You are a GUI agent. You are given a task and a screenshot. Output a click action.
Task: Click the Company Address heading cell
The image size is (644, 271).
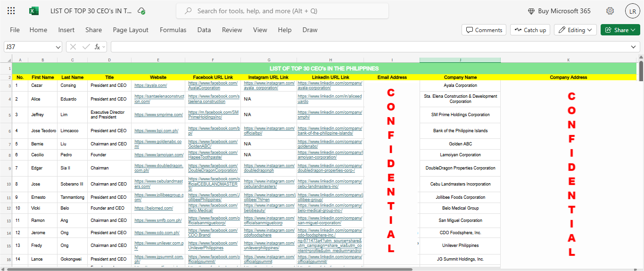pyautogui.click(x=569, y=77)
